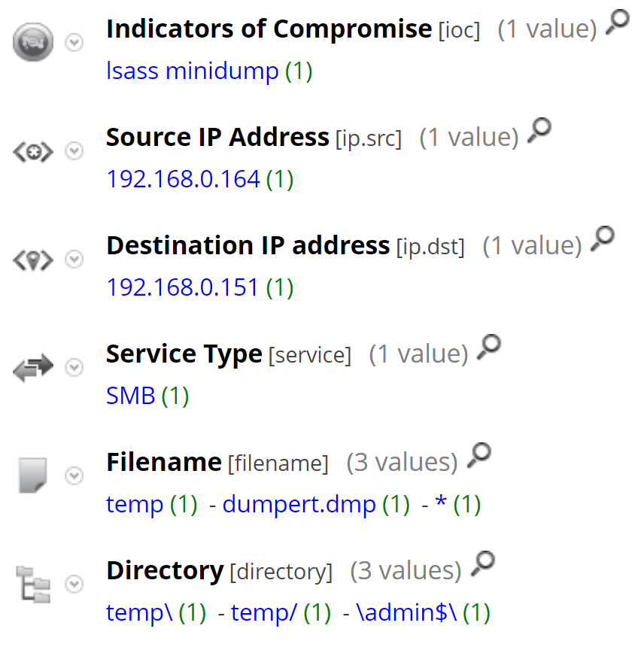Click the magnifier beside Service Type
Viewport: 644px width, 653px height.
pos(488,348)
